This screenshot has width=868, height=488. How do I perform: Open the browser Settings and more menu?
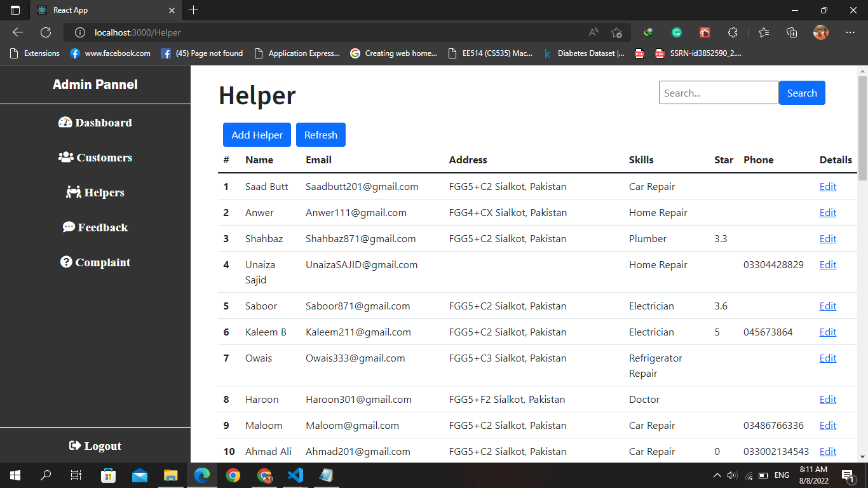coord(850,32)
